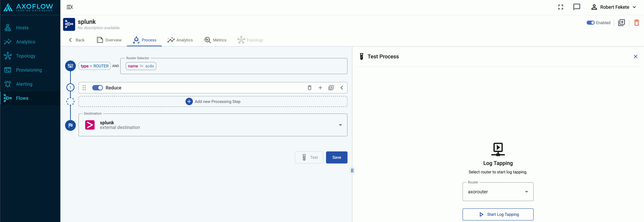Click Select router to start log tapping
Viewport: 644px width, 222px height.
(x=498, y=172)
